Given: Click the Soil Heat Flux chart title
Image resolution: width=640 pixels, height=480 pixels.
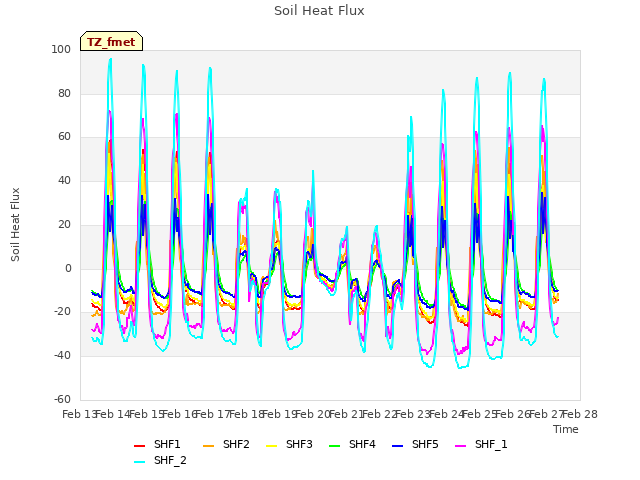Looking at the screenshot, I should click(x=319, y=11).
